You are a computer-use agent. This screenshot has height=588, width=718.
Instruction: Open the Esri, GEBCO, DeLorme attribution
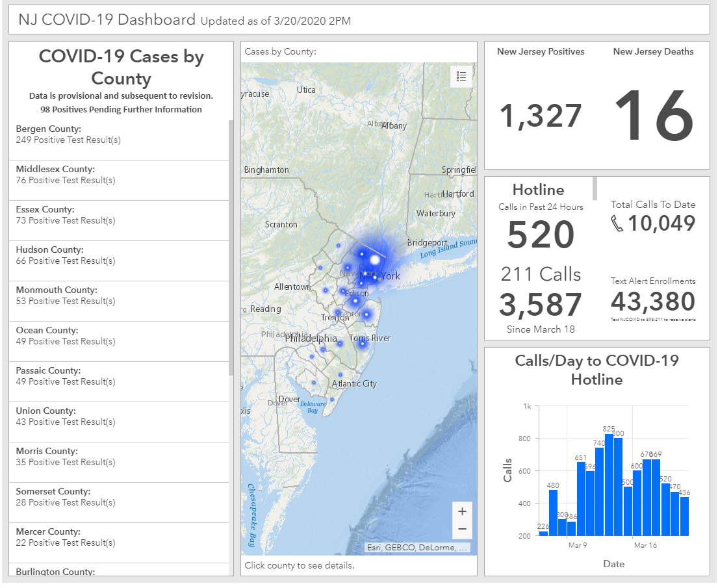click(x=417, y=548)
